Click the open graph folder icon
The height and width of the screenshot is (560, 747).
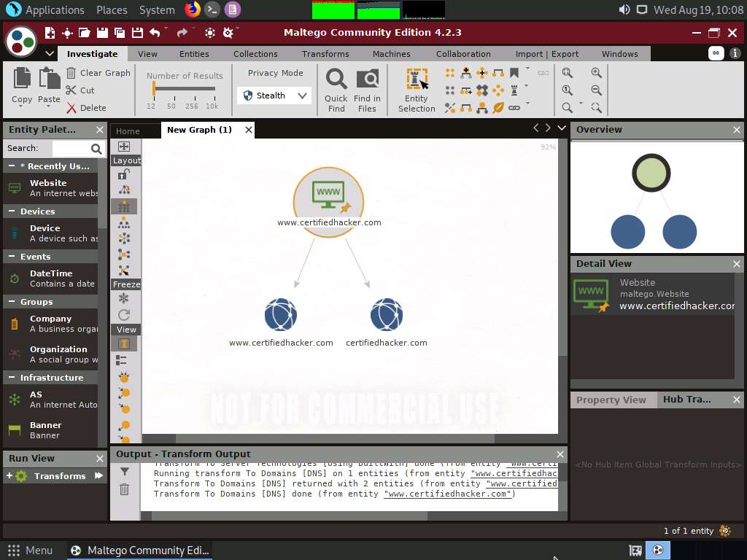click(85, 32)
